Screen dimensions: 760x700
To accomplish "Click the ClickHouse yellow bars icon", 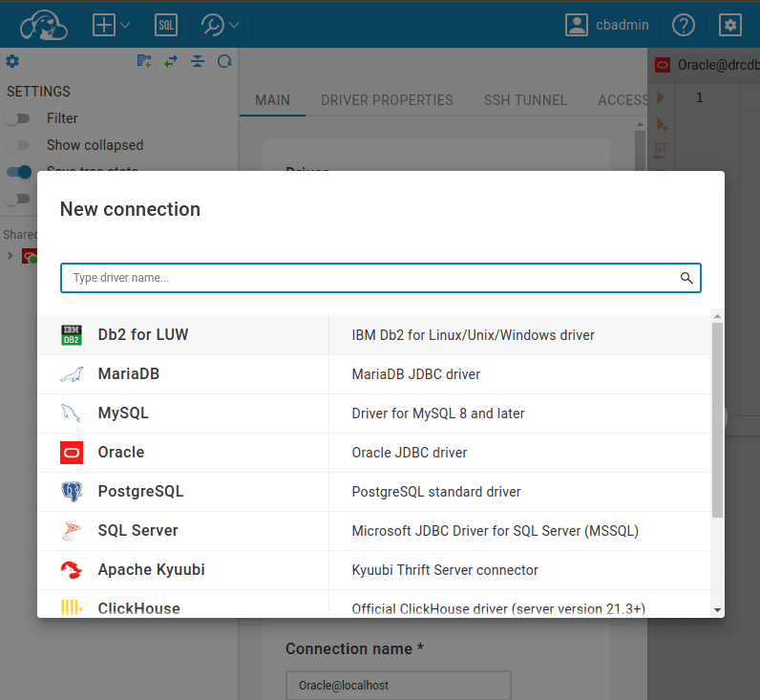I will tap(72, 608).
